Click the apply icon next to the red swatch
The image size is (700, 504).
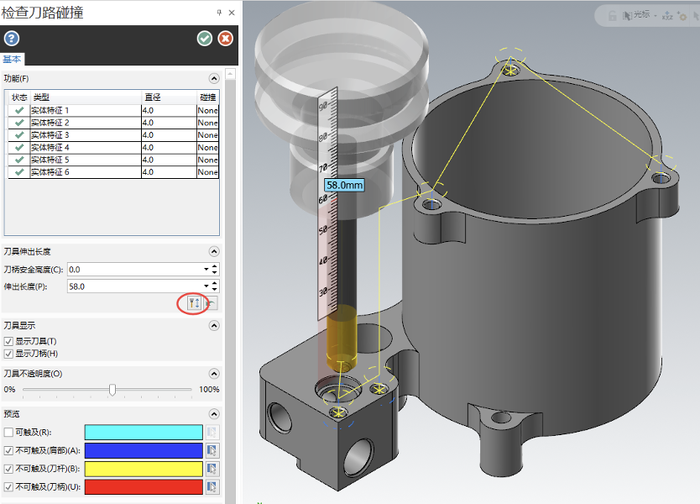click(x=212, y=487)
